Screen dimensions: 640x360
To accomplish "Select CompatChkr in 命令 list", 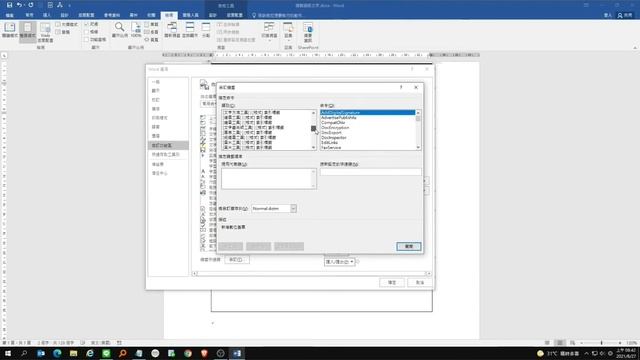I will click(367, 122).
